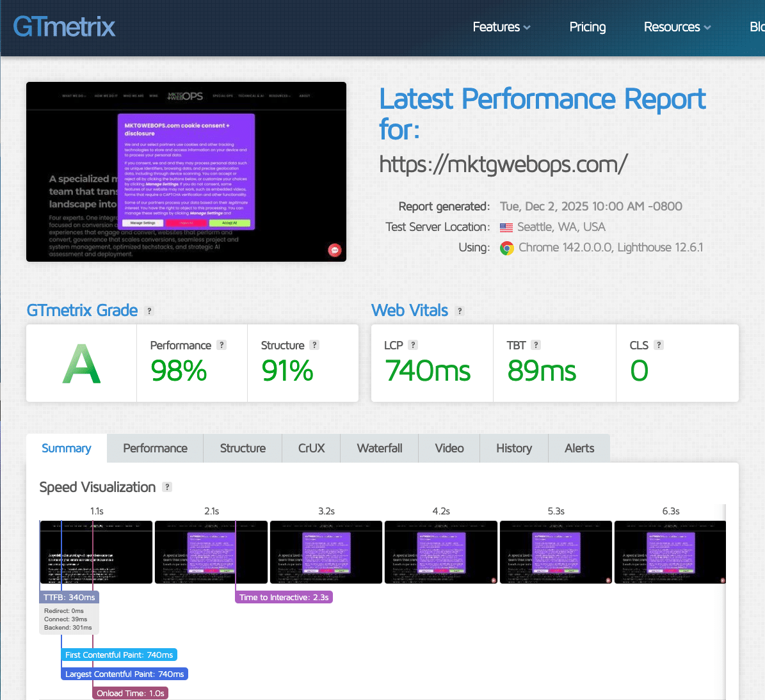Click the grade A letter

click(81, 364)
